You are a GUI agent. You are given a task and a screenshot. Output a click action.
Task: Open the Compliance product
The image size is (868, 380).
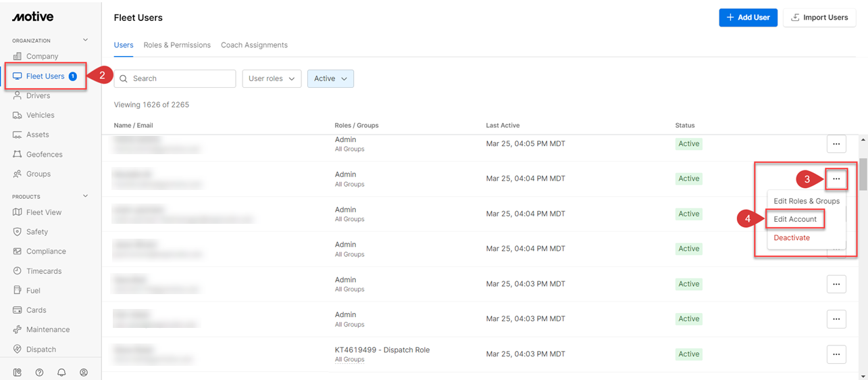pyautogui.click(x=45, y=252)
